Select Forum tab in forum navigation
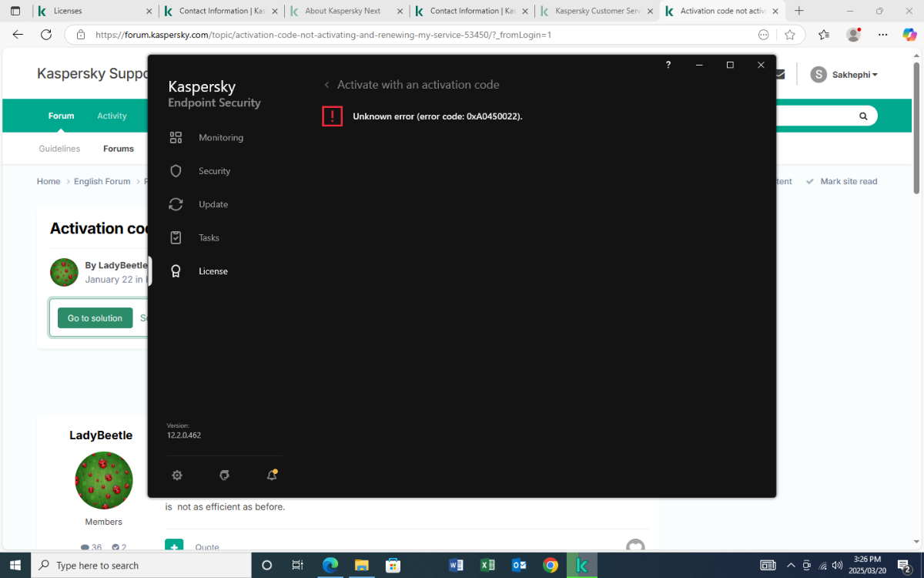This screenshot has height=578, width=924. pyautogui.click(x=62, y=116)
